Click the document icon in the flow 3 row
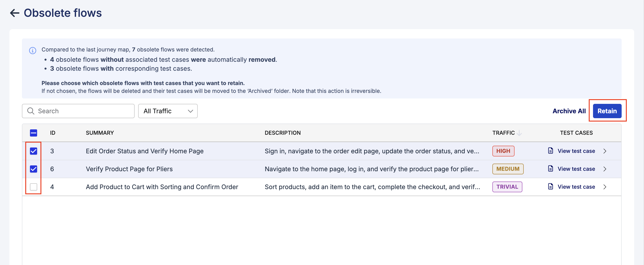644x265 pixels. pos(550,151)
